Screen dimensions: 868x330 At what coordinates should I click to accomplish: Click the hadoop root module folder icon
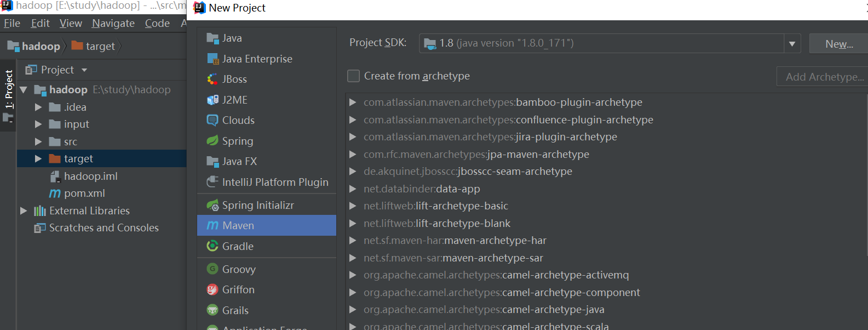coord(40,90)
